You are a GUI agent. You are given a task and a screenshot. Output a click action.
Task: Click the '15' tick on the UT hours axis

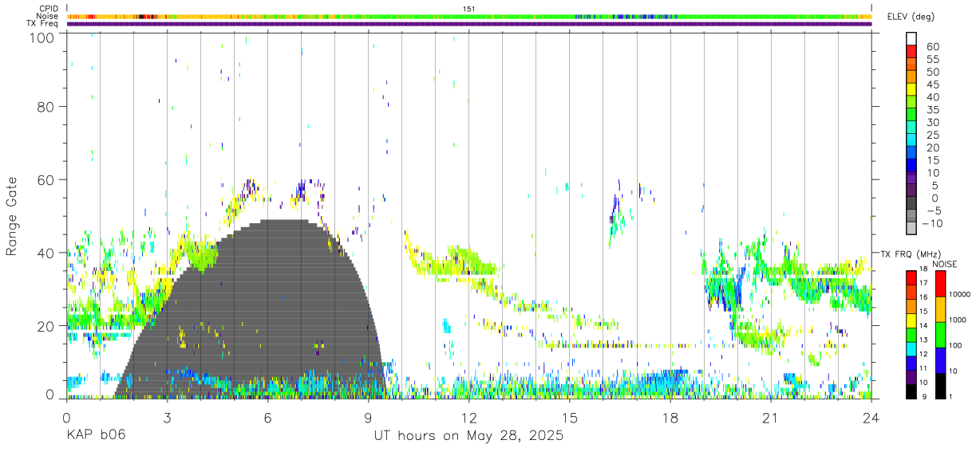coord(570,418)
